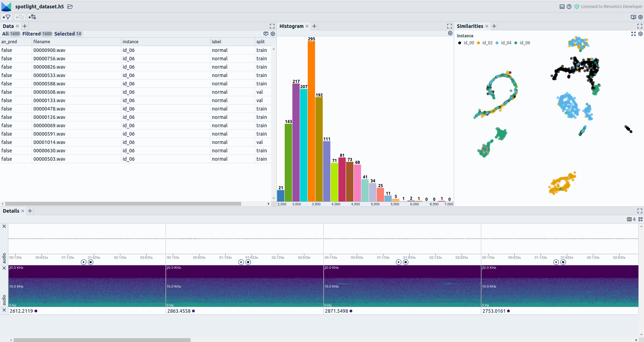This screenshot has width=644, height=342.
Task: Stop audio for value 2753.0161 sample
Action: pyautogui.click(x=563, y=262)
